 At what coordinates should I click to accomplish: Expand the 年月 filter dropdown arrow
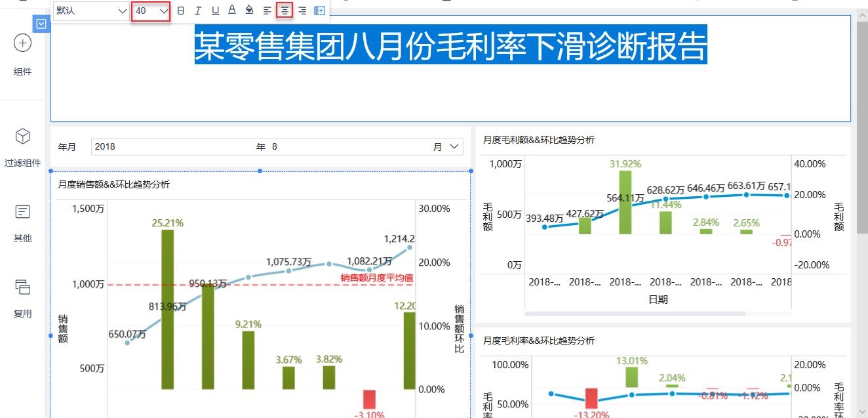tap(454, 147)
